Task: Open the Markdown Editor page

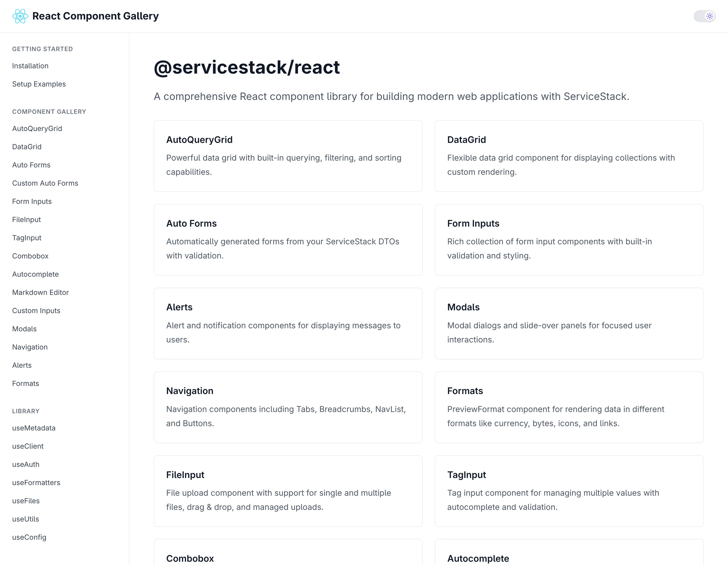Action: pos(40,292)
